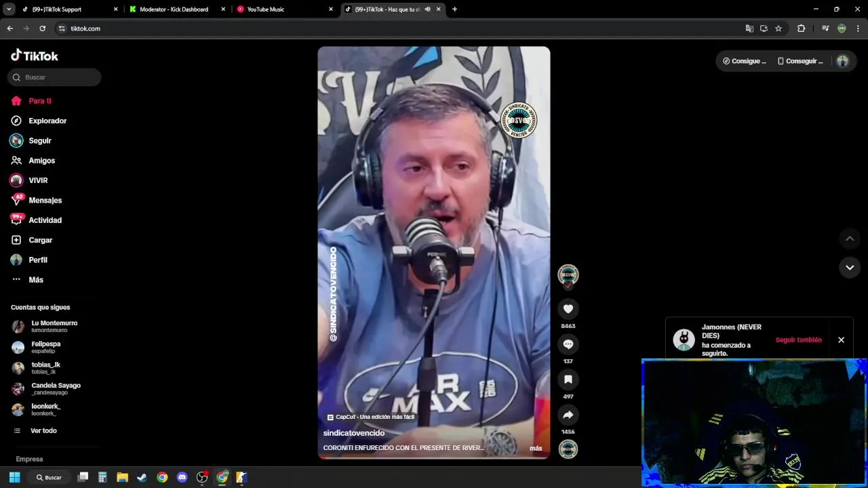Dismiss the Jamonnes follow notification

pos(841,340)
